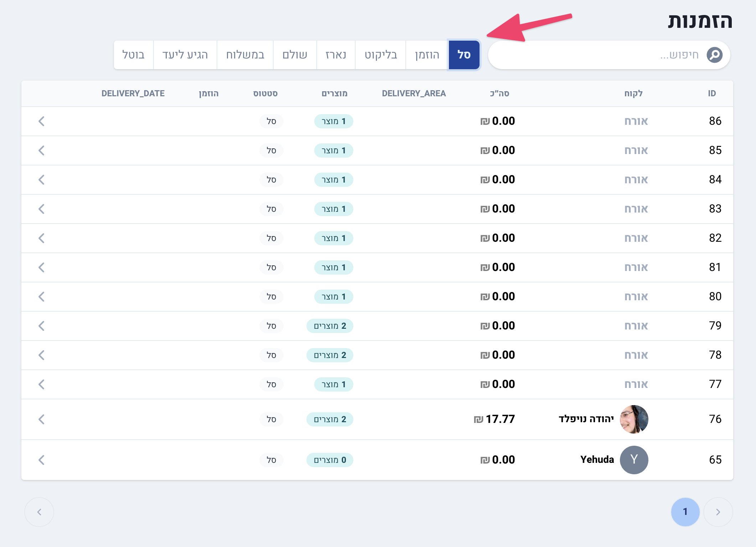Screen dimensions: 756x547
Task: Click the 2 מוצרים badge in order 78
Action: (x=330, y=355)
